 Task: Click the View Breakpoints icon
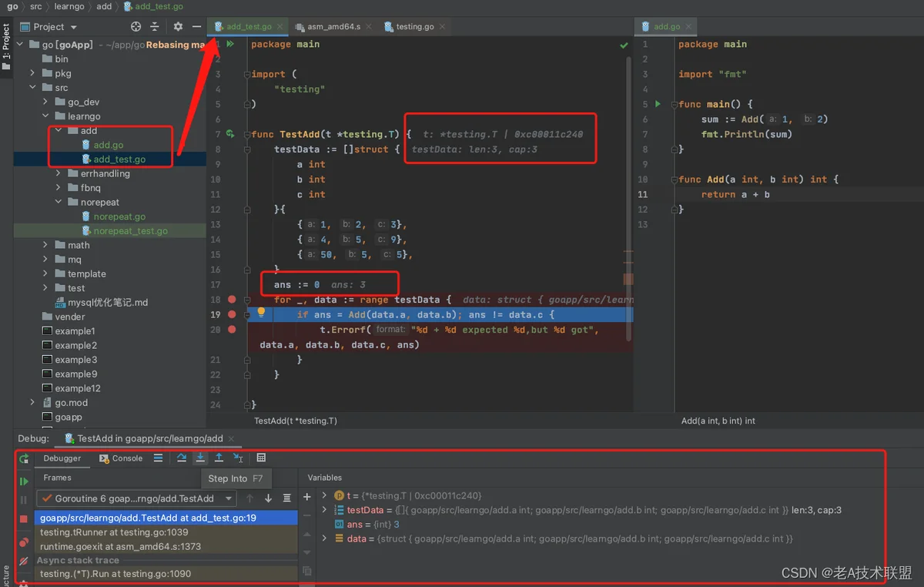[24, 542]
